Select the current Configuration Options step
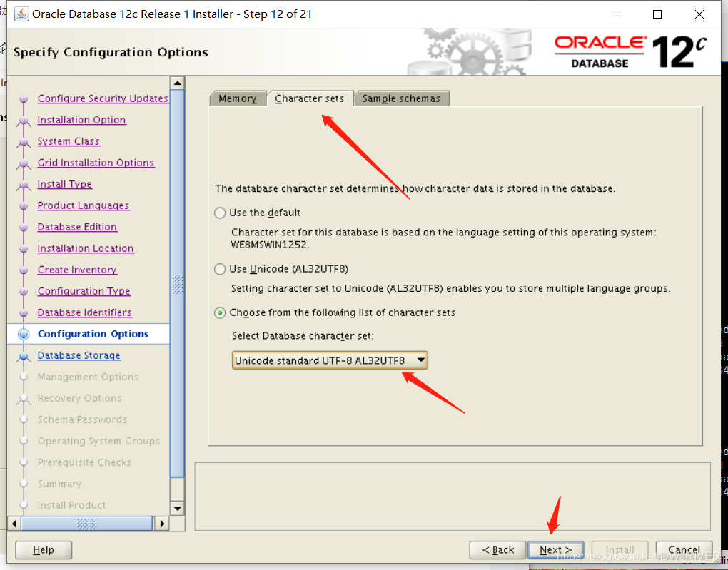Image resolution: width=728 pixels, height=570 pixels. [x=93, y=334]
